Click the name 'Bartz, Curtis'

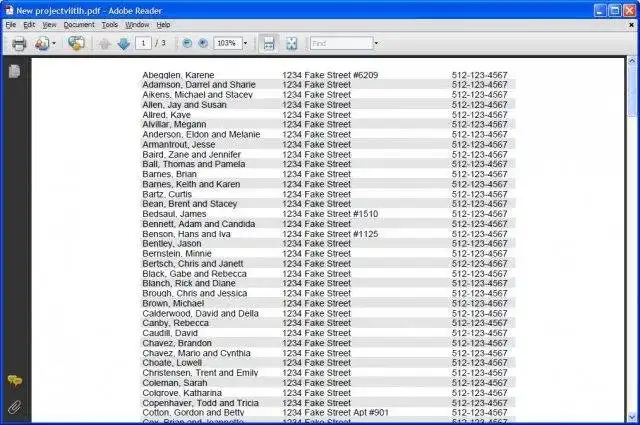167,194
